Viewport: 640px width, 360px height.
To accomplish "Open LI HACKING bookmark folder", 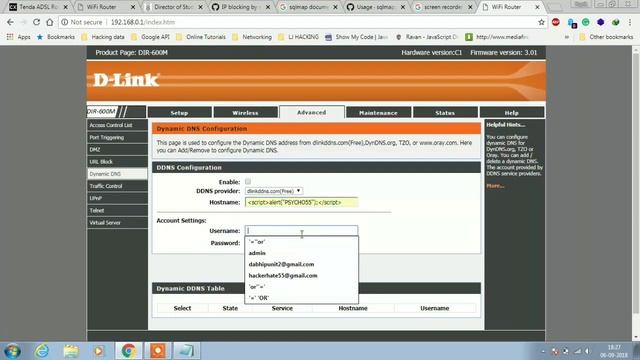I will 298,37.
